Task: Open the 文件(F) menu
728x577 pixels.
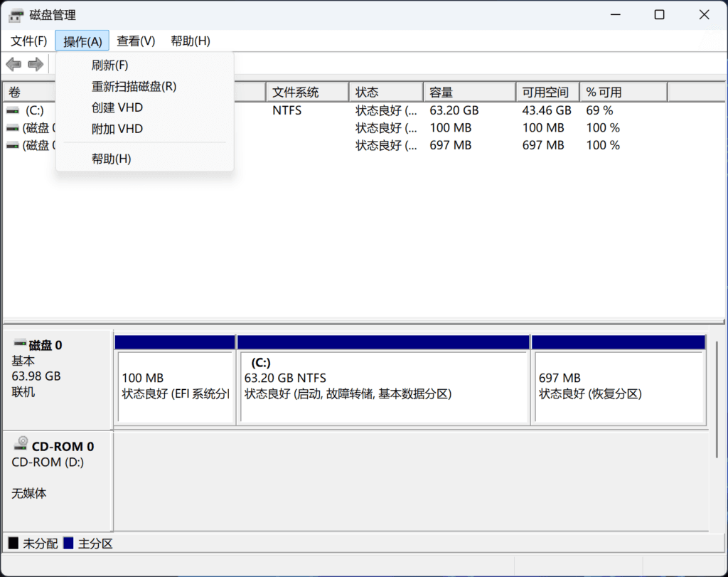Action: pyautogui.click(x=28, y=41)
